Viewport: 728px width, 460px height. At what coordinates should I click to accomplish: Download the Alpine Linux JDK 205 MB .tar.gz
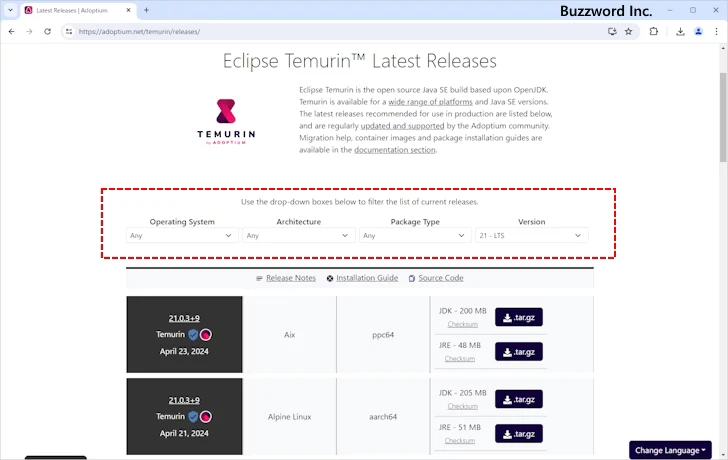point(519,399)
